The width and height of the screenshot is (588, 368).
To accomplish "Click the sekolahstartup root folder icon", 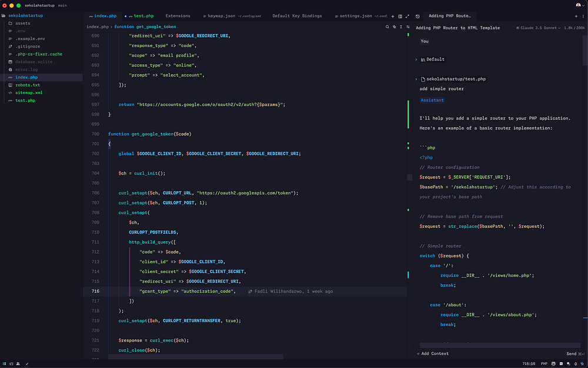I will tap(4, 16).
